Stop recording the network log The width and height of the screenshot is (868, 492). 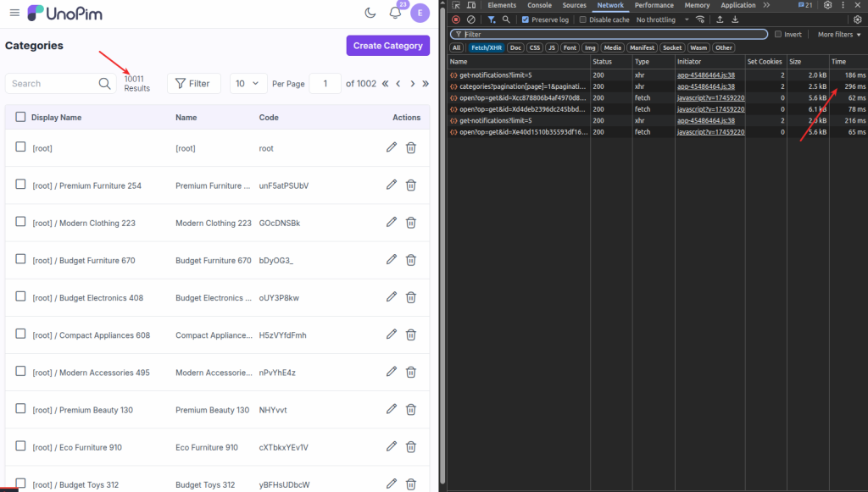pyautogui.click(x=456, y=19)
